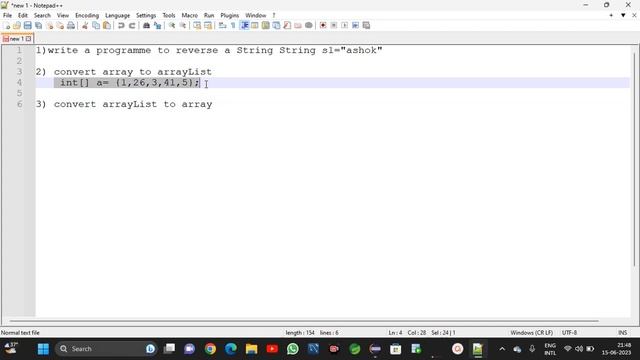Start macro recording with red icon
The width and height of the screenshot is (640, 360).
click(x=323, y=25)
